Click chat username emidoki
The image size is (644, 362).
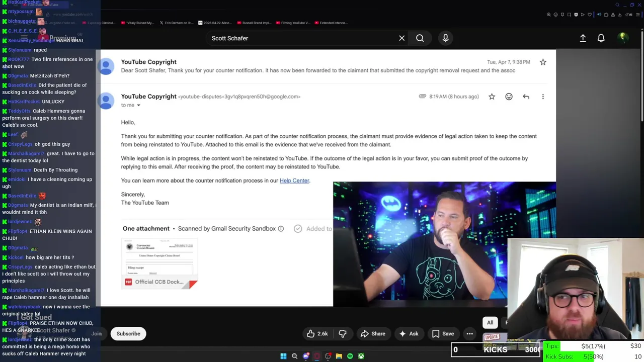coord(17,179)
